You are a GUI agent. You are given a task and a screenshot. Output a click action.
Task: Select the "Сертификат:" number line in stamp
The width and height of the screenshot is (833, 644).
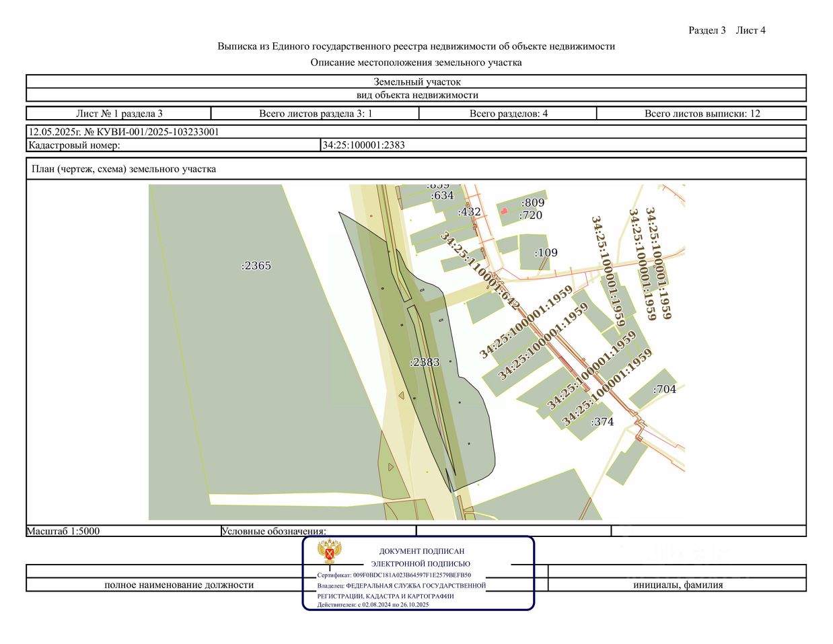click(394, 575)
